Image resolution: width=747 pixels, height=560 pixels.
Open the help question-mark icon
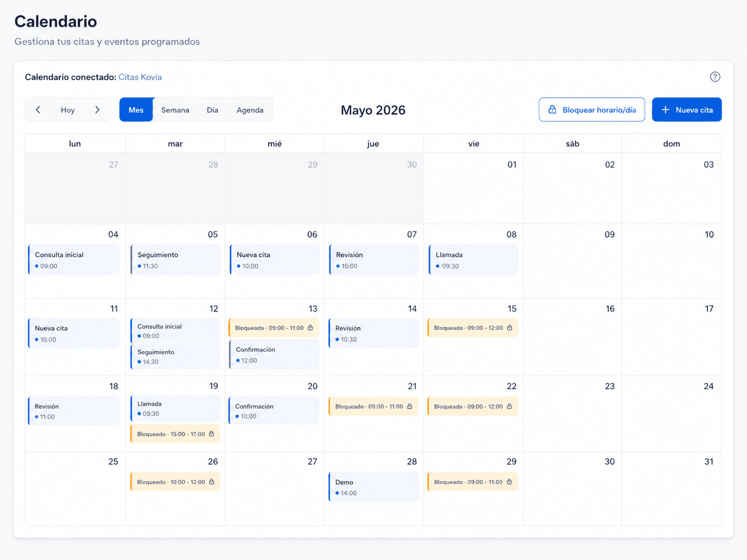point(714,77)
